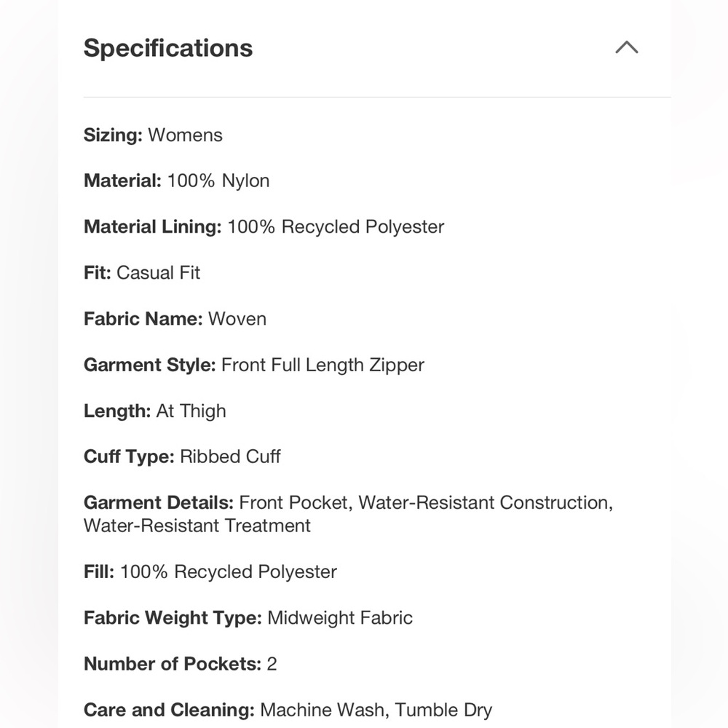Image resolution: width=728 pixels, height=728 pixels.
Task: Click the Cuff Type: Ribbed Cuff row
Action: [182, 457]
